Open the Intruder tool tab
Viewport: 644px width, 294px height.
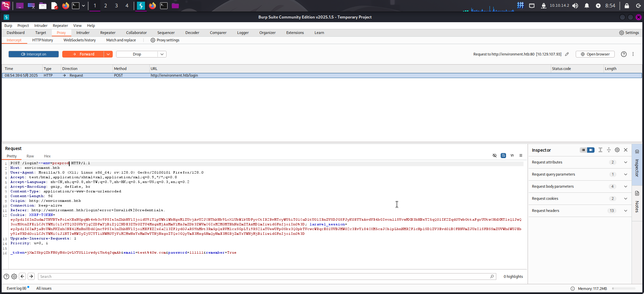click(83, 33)
